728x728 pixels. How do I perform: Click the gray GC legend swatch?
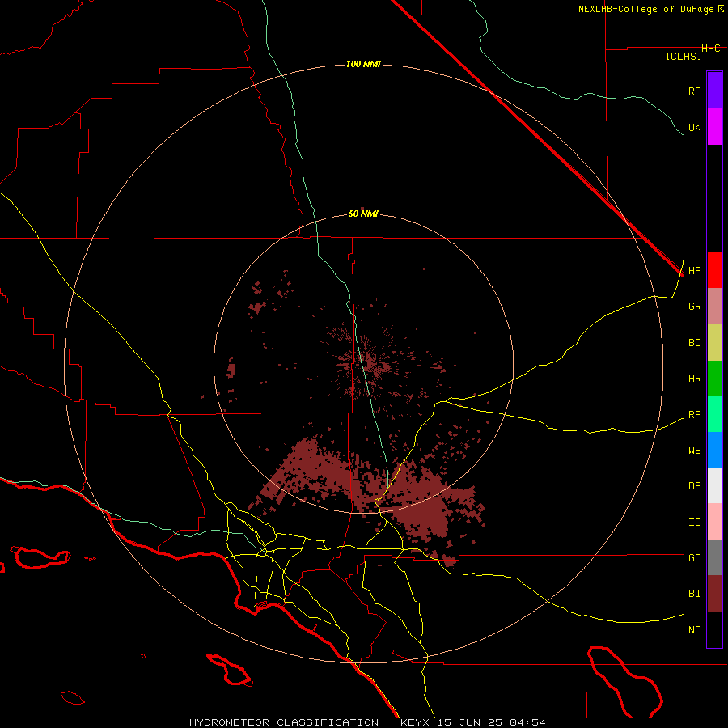coord(714,557)
